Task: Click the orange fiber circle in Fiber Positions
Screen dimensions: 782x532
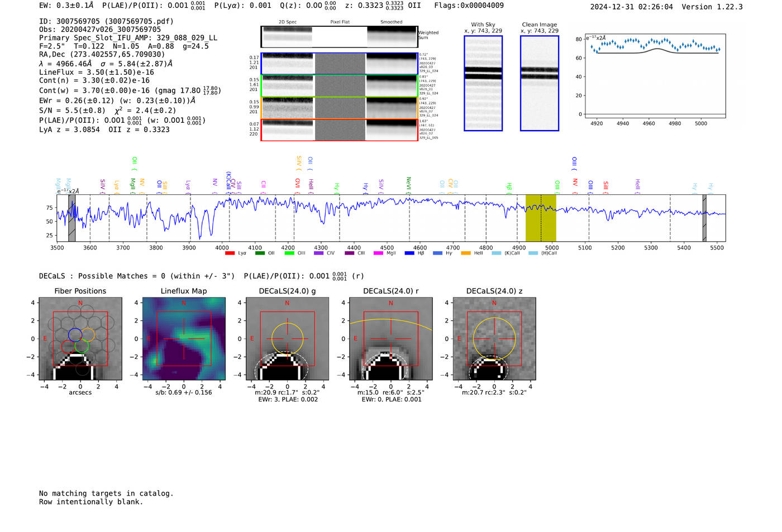Action: (x=88, y=335)
